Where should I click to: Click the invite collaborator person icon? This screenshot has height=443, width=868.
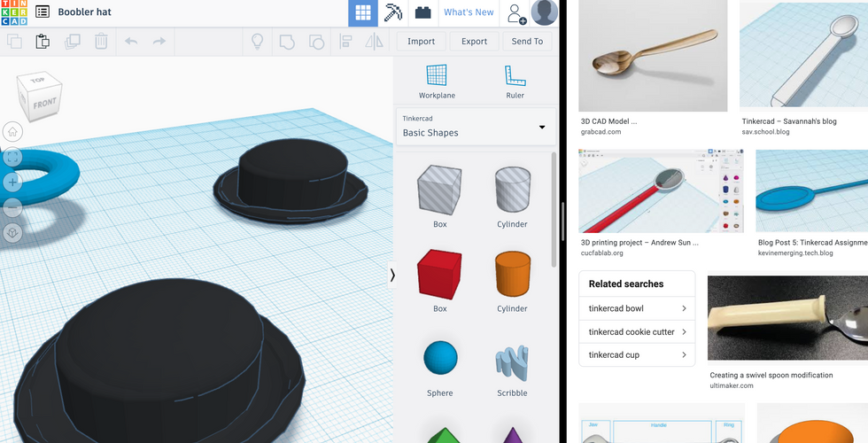coord(515,12)
